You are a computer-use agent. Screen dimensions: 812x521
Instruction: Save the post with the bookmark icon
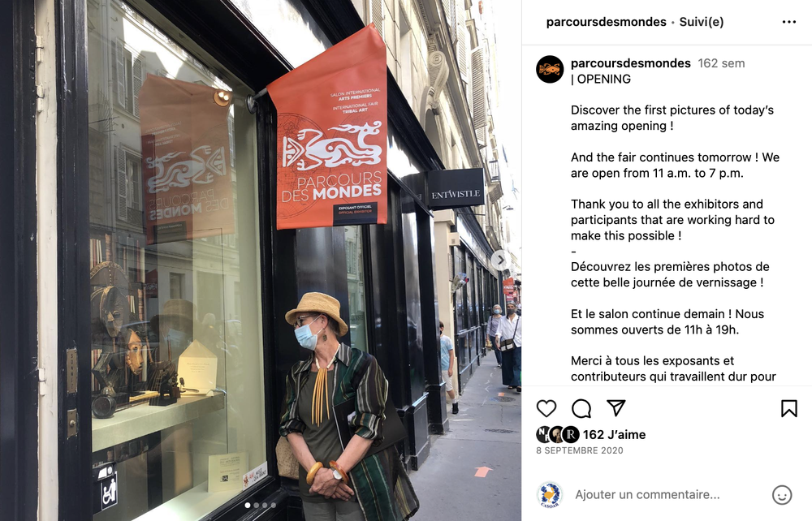pos(788,409)
